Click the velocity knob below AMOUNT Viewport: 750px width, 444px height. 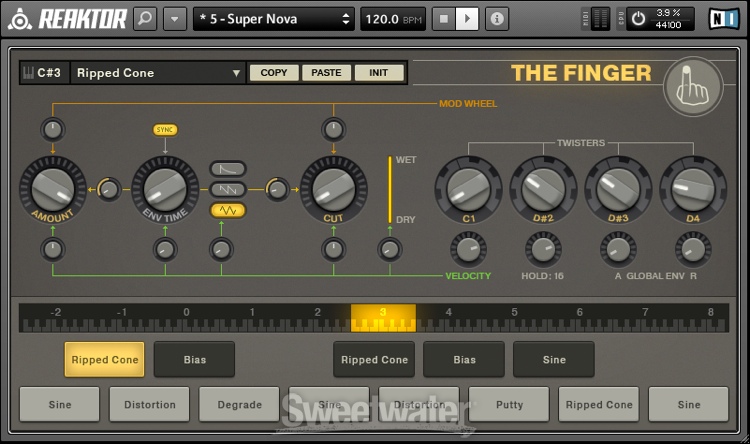point(53,249)
